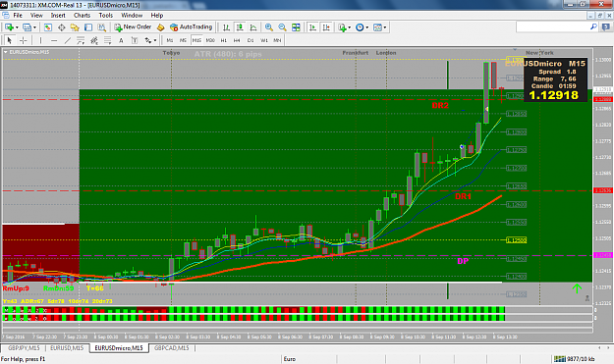Toggle AutoTrading on or off

[x=192, y=26]
